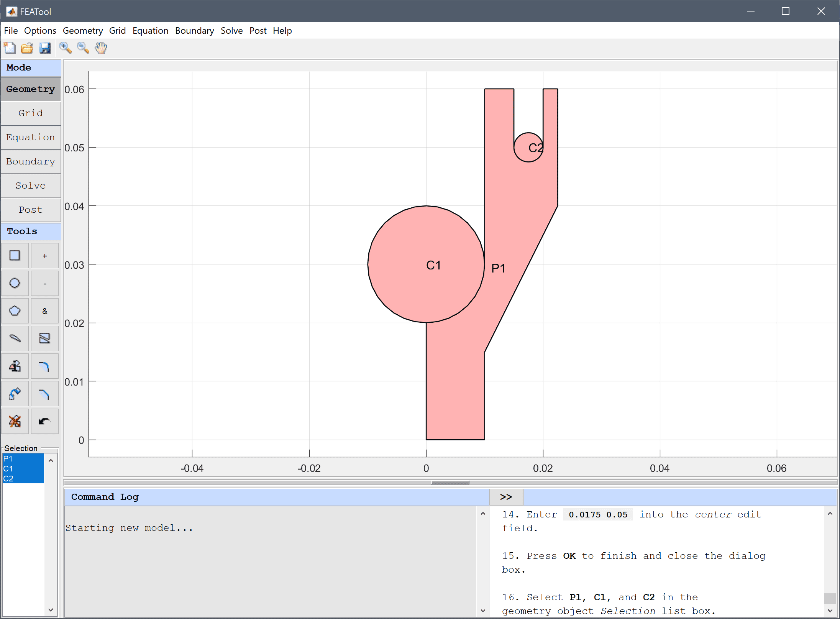
Task: Switch to Geometry mode
Action: [x=31, y=89]
